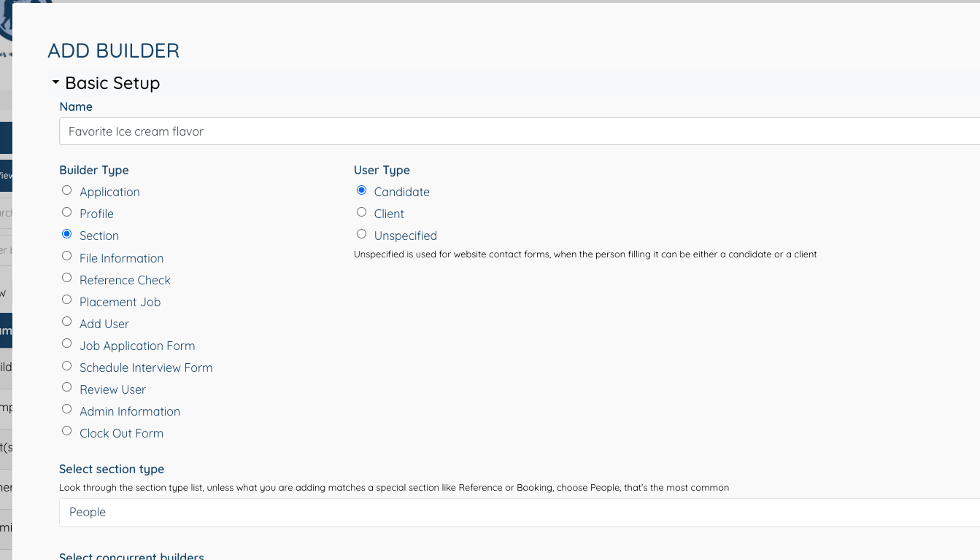Click the Name field containing Favorite Ice cream flavor
The height and width of the screenshot is (560, 980).
click(292, 131)
